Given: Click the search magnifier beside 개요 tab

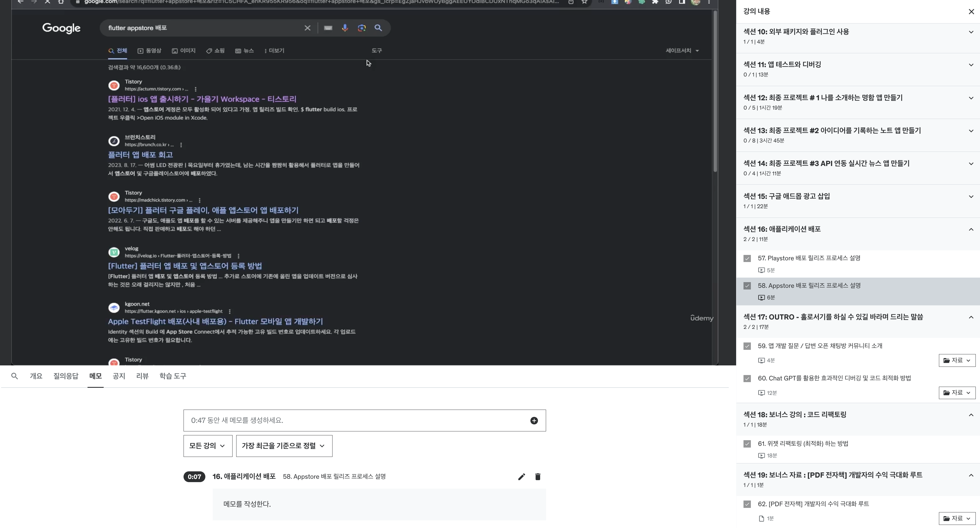Looking at the screenshot, I should click(x=14, y=376).
